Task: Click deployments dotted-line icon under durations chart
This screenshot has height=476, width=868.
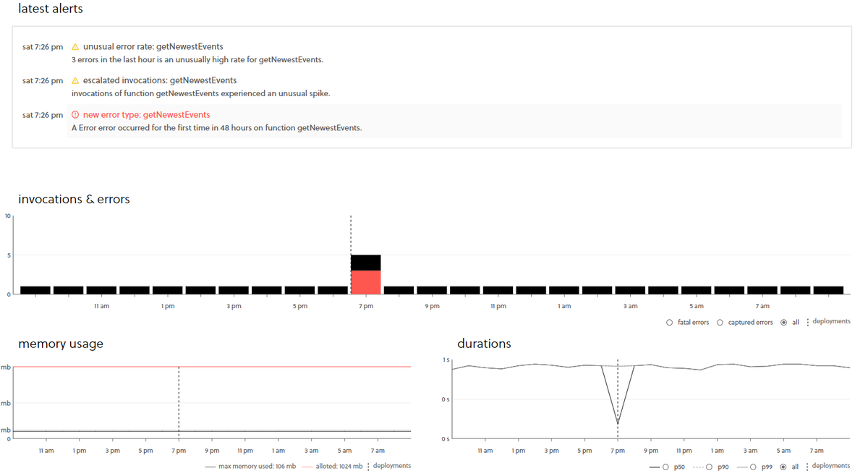Action: point(807,467)
